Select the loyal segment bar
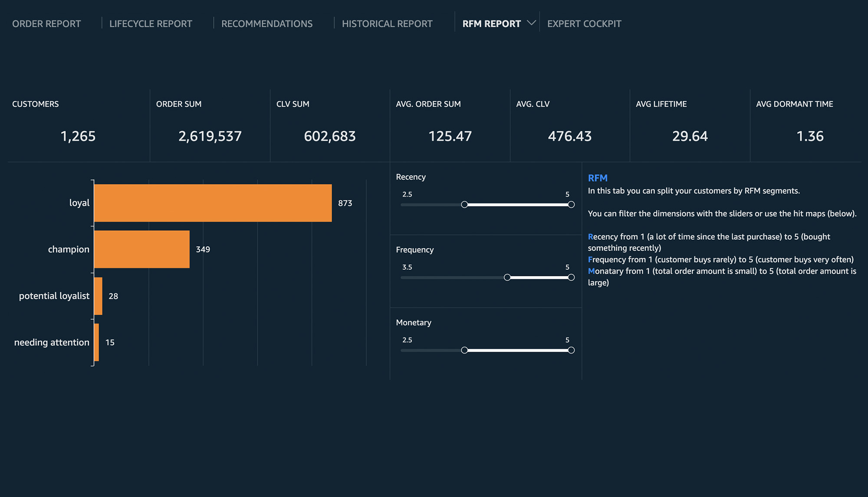 coord(213,203)
